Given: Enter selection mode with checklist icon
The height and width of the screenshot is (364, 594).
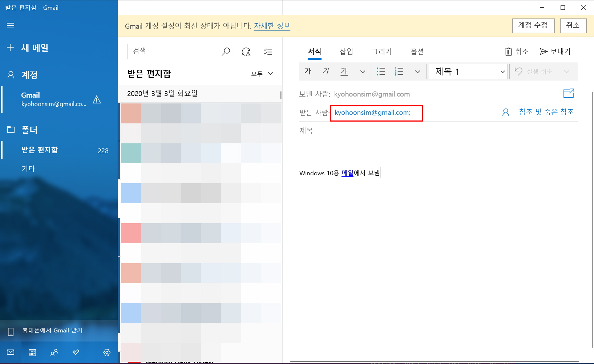Looking at the screenshot, I should (268, 52).
